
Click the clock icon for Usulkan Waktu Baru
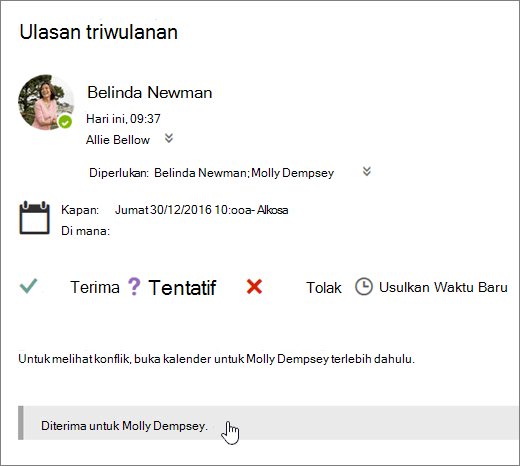coord(363,287)
